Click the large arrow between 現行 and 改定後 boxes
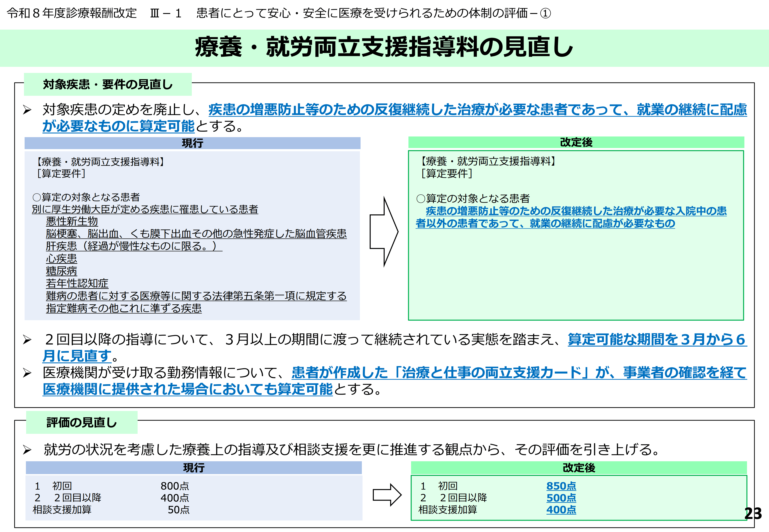This screenshot has height=532, width=769. coord(384,232)
